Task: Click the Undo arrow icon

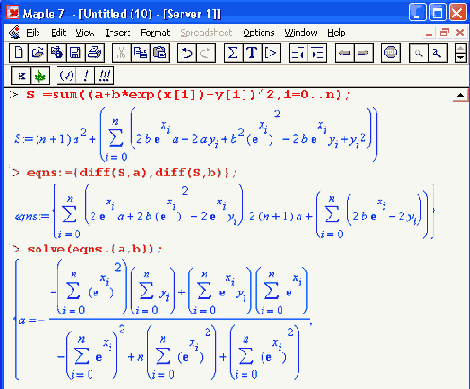Action: [x=187, y=53]
